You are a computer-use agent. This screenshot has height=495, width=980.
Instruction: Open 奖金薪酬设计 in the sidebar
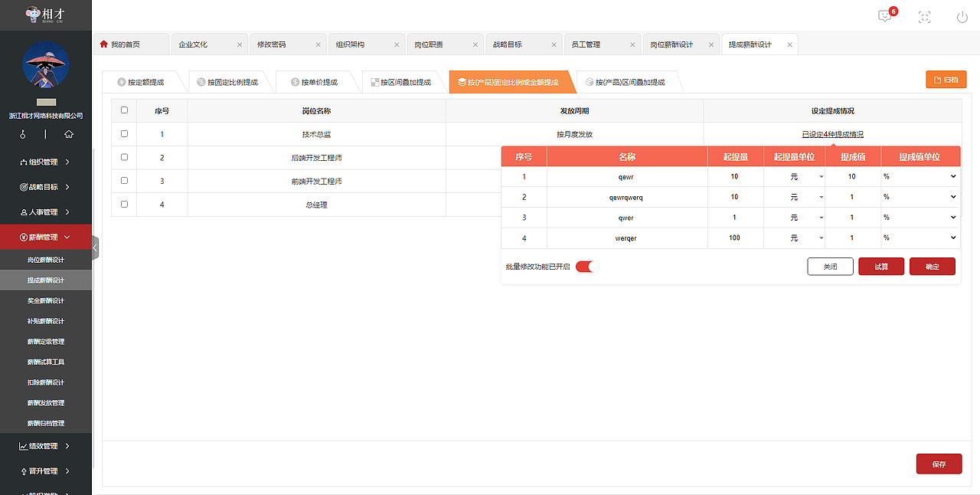point(46,301)
